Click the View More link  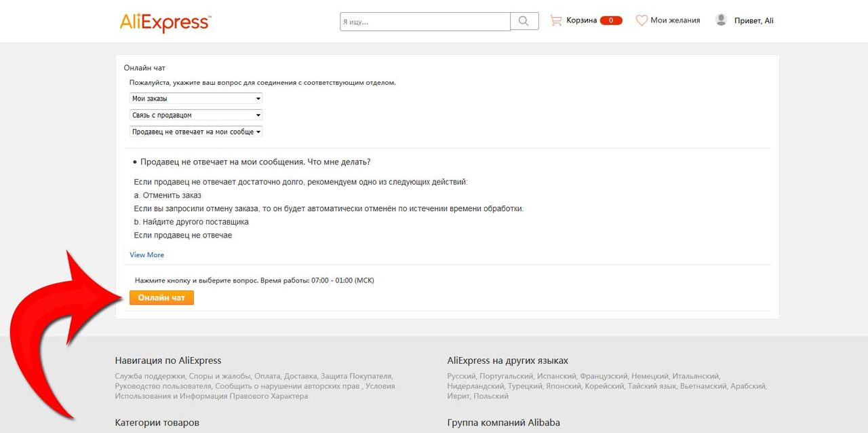point(147,255)
